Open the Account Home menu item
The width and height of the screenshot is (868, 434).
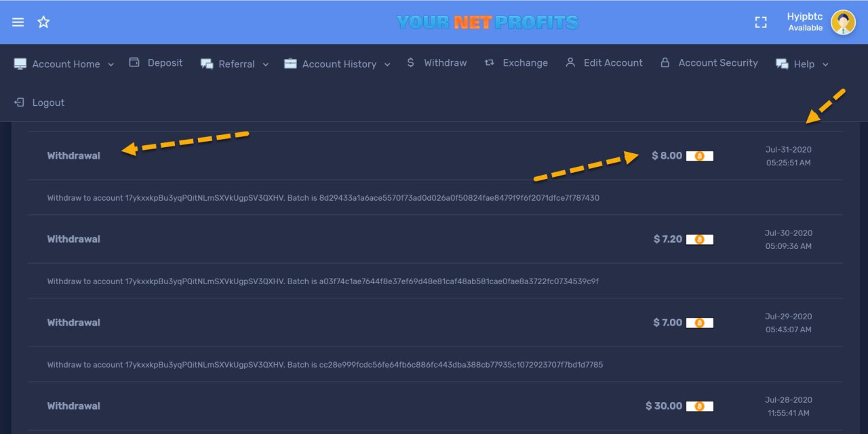(66, 64)
